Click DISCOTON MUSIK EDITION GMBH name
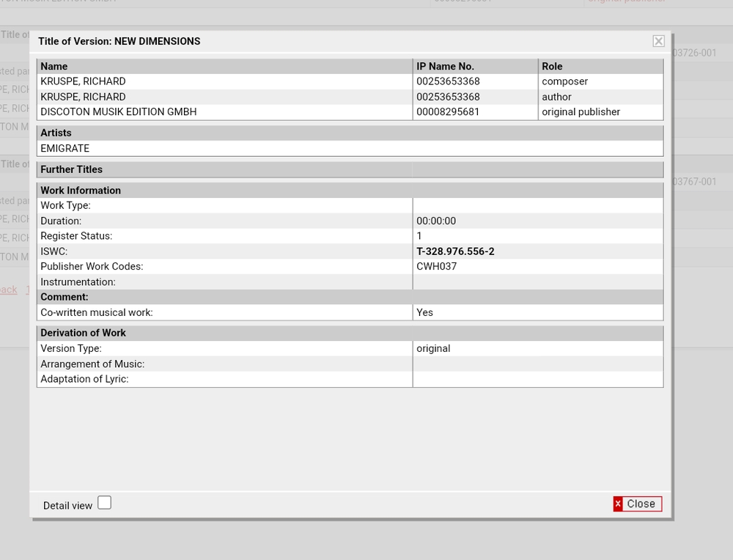The image size is (733, 560). coord(119,111)
